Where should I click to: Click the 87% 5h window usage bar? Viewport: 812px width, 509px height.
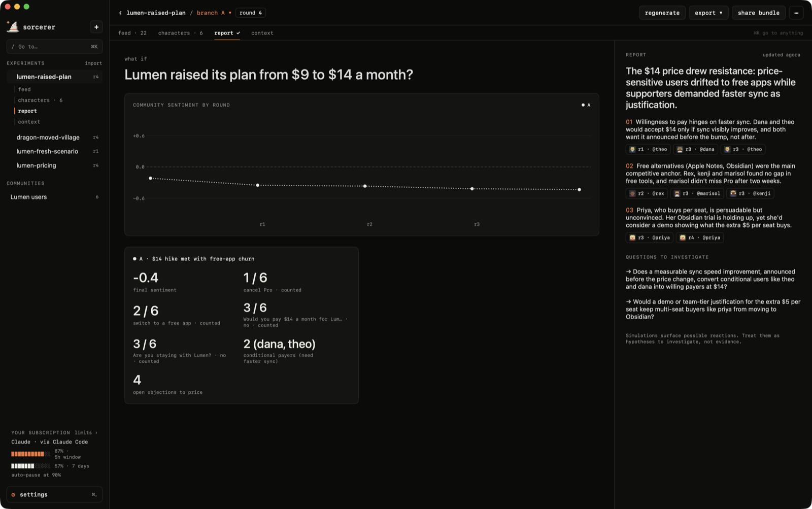pyautogui.click(x=31, y=454)
